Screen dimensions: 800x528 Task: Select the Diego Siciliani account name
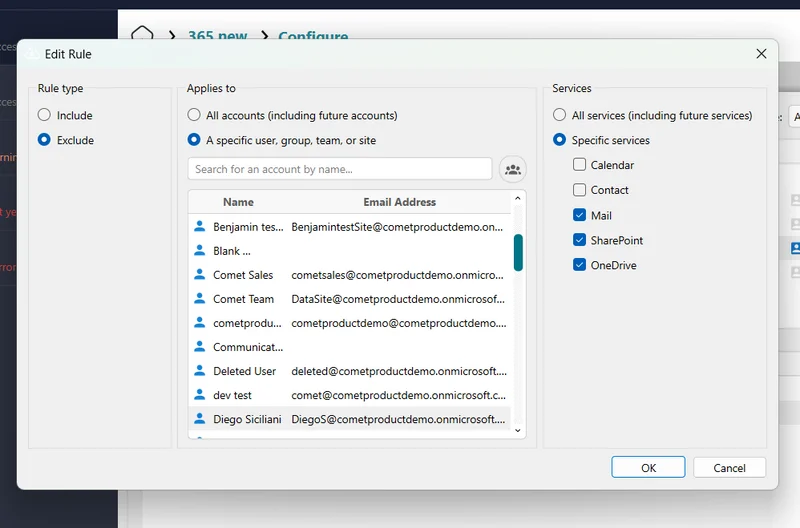(247, 419)
